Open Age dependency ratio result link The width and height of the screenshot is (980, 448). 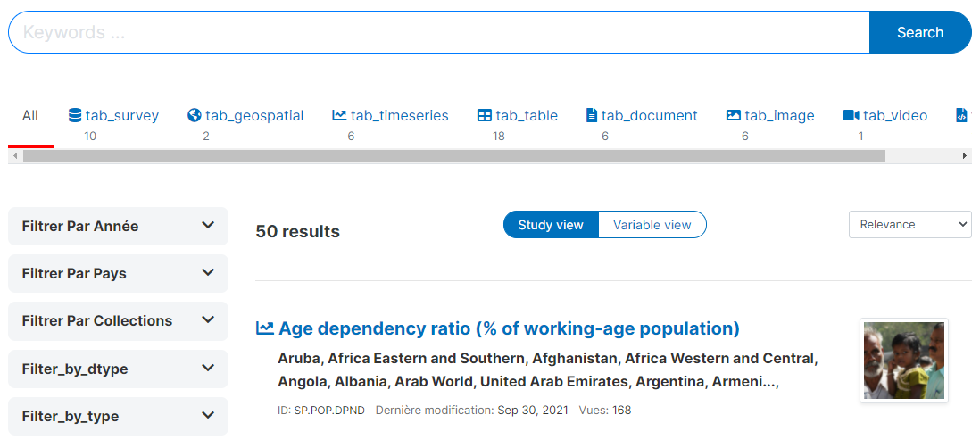[509, 328]
